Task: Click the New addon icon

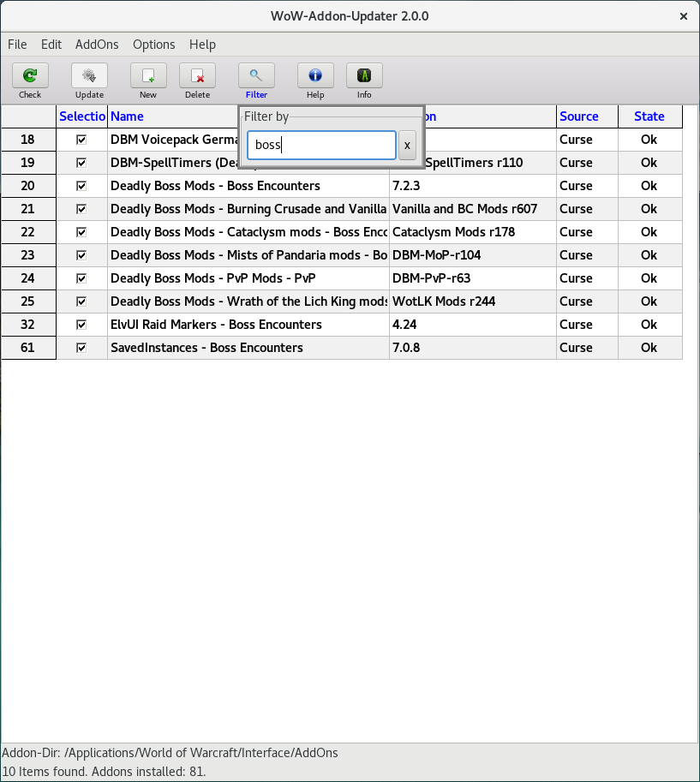Action: tap(148, 76)
